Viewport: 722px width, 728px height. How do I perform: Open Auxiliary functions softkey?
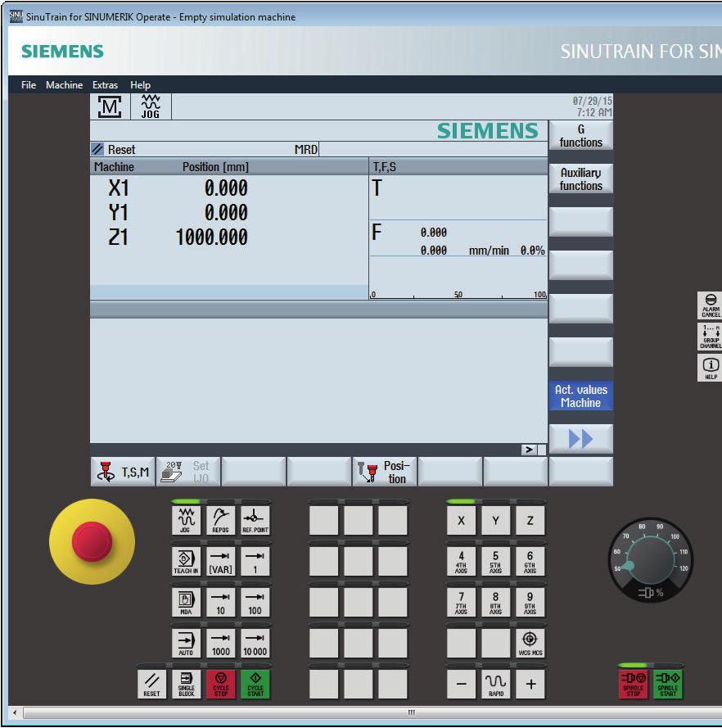(580, 179)
